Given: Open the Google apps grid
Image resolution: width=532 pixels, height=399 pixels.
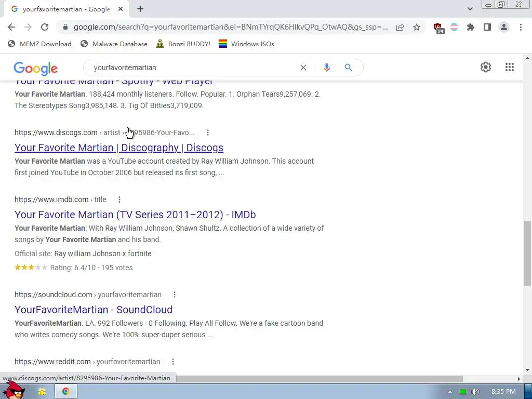Looking at the screenshot, I should point(509,67).
